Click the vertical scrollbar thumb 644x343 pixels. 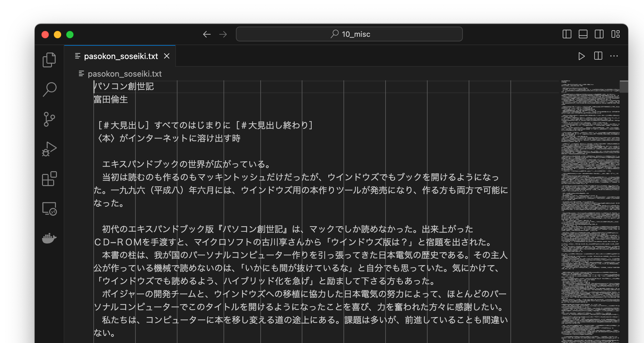click(x=624, y=87)
